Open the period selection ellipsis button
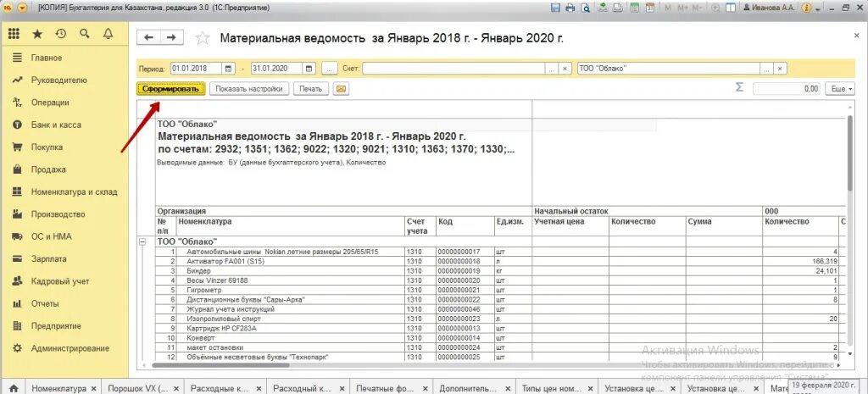 pos(330,69)
